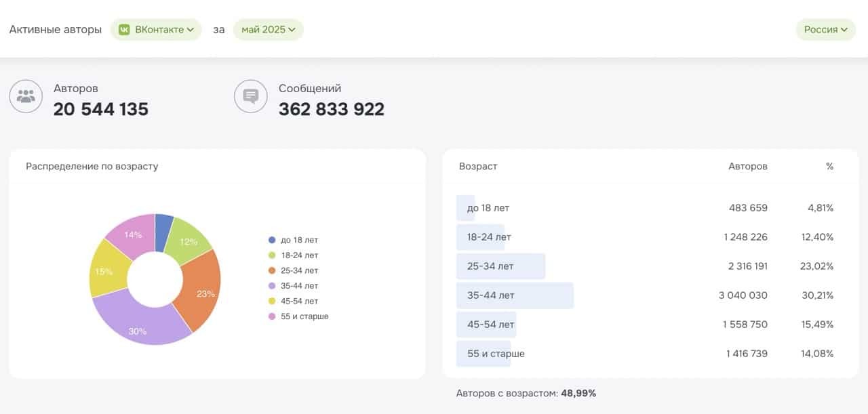
Task: Select the 18-24 лет table row label
Action: point(489,237)
